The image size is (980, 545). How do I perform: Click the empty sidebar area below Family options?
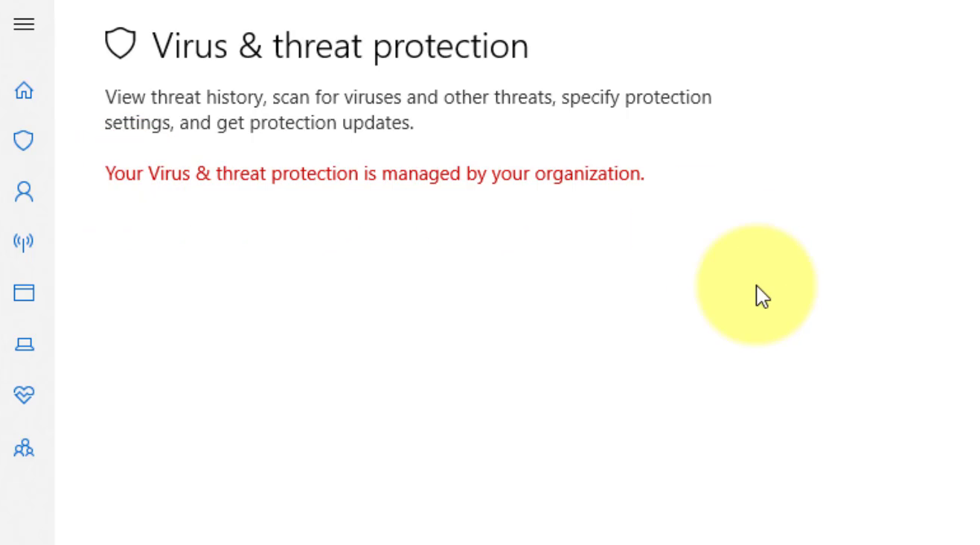[27, 500]
